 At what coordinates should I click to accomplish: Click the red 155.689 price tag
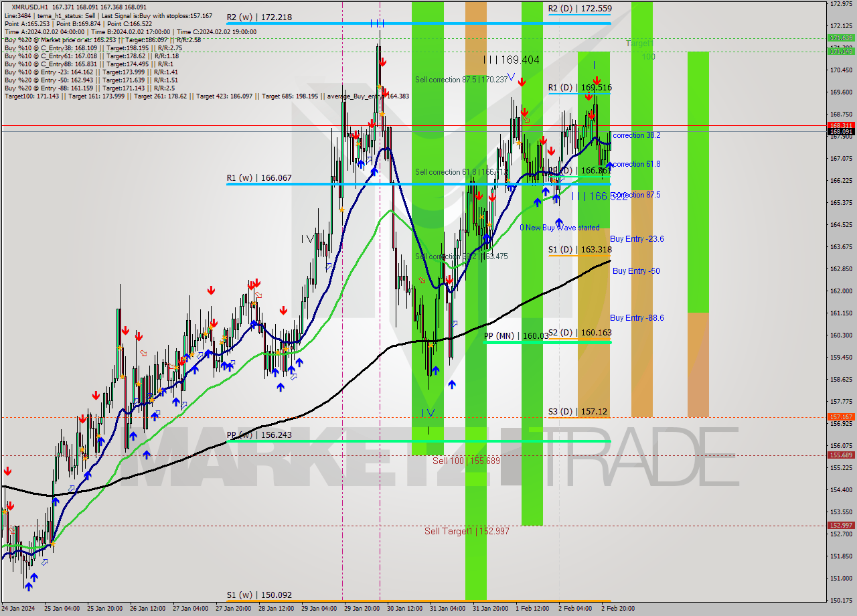pos(841,455)
